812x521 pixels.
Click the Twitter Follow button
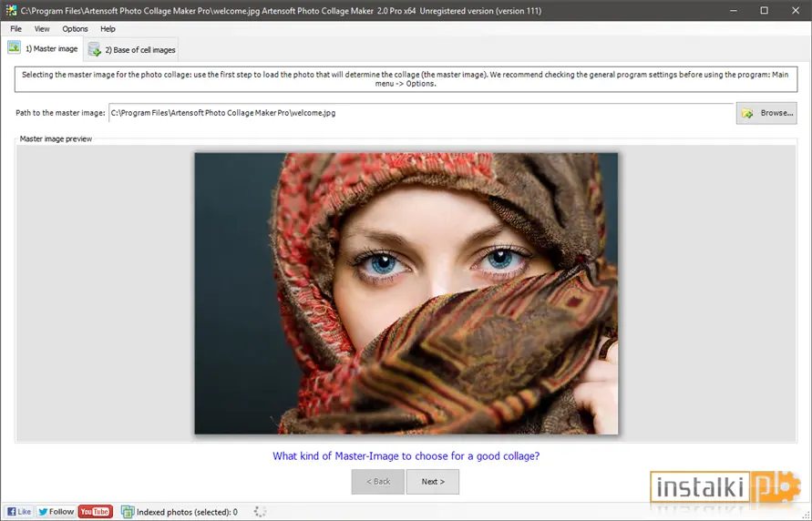(x=56, y=512)
